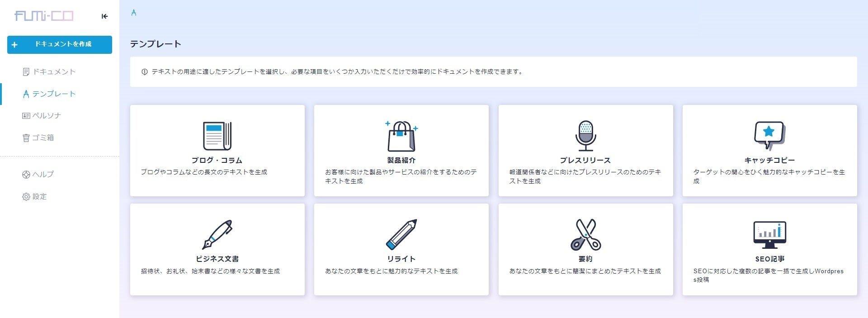
Task: Click description ブログやコラムなどの長文のテキストを生成
Action: (x=204, y=172)
